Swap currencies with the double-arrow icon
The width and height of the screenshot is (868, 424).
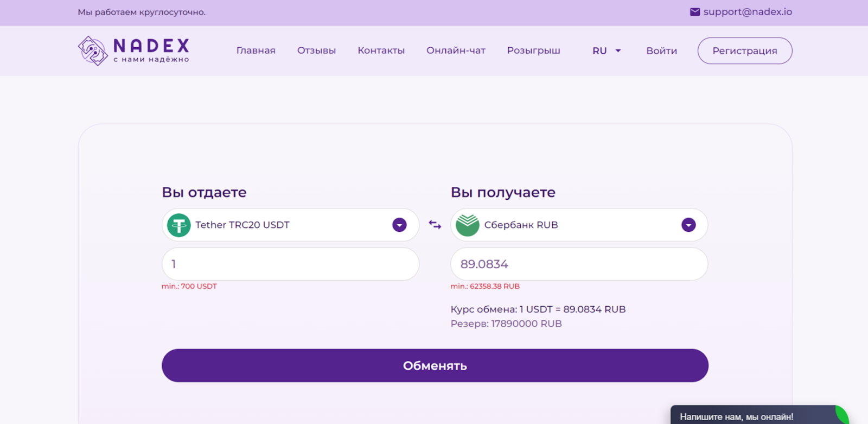435,224
